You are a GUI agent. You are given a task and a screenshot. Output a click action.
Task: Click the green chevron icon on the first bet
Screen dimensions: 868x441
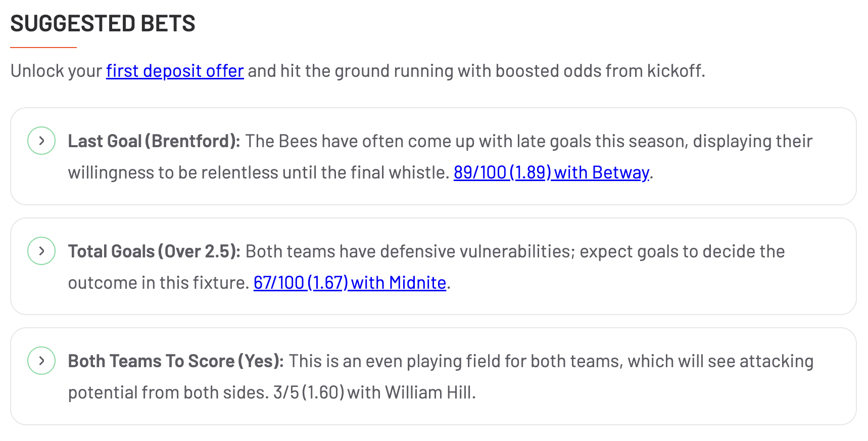tap(41, 141)
